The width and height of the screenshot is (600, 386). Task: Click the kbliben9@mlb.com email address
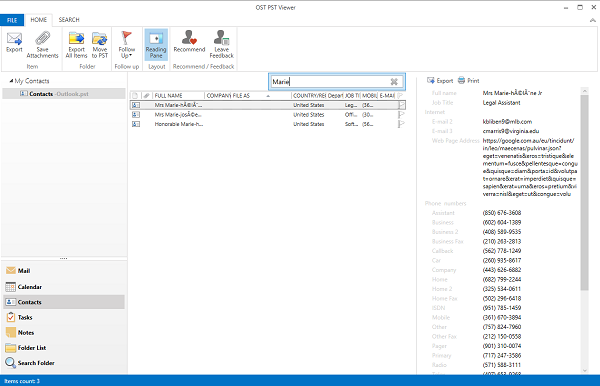tap(507, 122)
